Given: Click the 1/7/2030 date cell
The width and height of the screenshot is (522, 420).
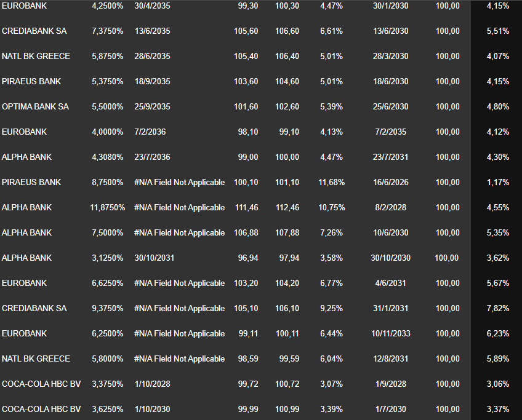Looking at the screenshot, I should pos(390,409).
